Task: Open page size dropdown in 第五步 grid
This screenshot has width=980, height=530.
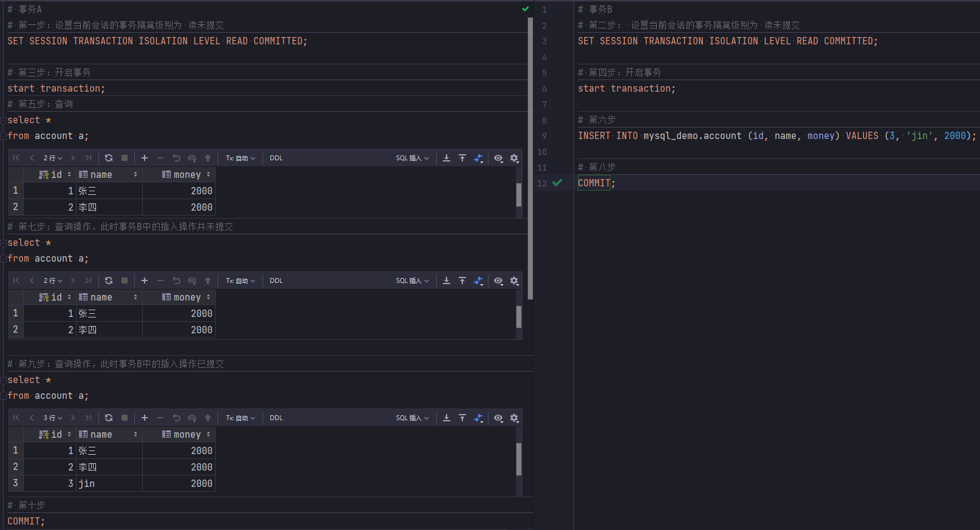Action: (x=53, y=158)
